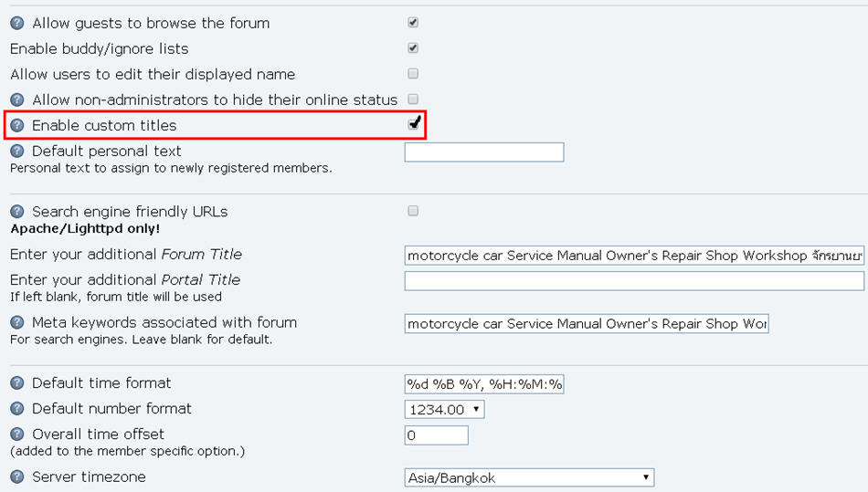
Task: Click help icon for Meta keywords setting
Action: [17, 322]
